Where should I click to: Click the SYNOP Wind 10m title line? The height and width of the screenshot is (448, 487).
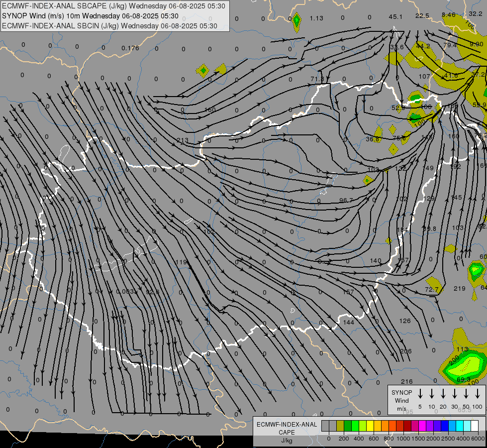pyautogui.click(x=90, y=16)
